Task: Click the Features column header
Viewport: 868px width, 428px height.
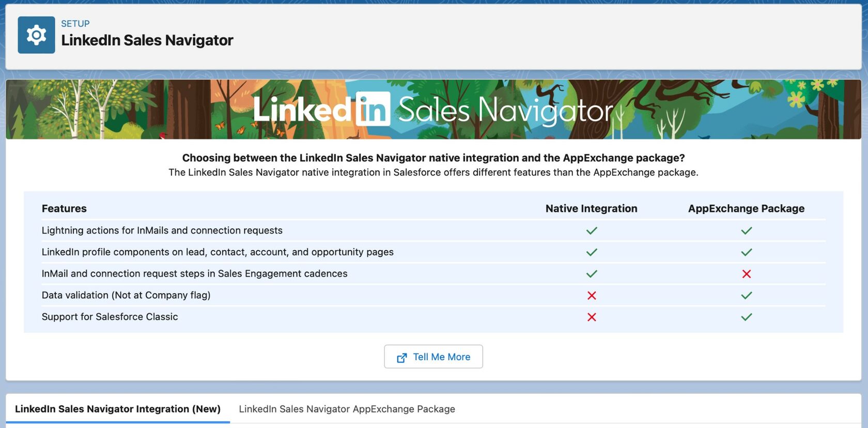Action: click(x=64, y=208)
